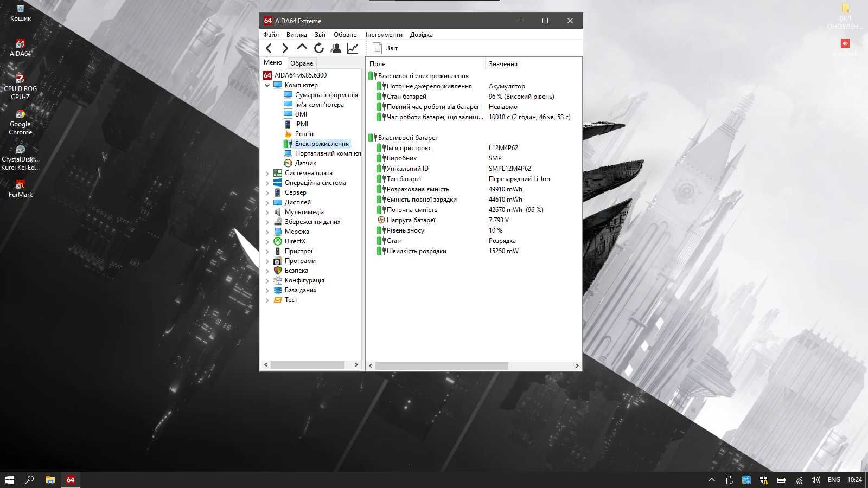
Task: Go back with the left arrow toolbar icon
Action: click(269, 48)
